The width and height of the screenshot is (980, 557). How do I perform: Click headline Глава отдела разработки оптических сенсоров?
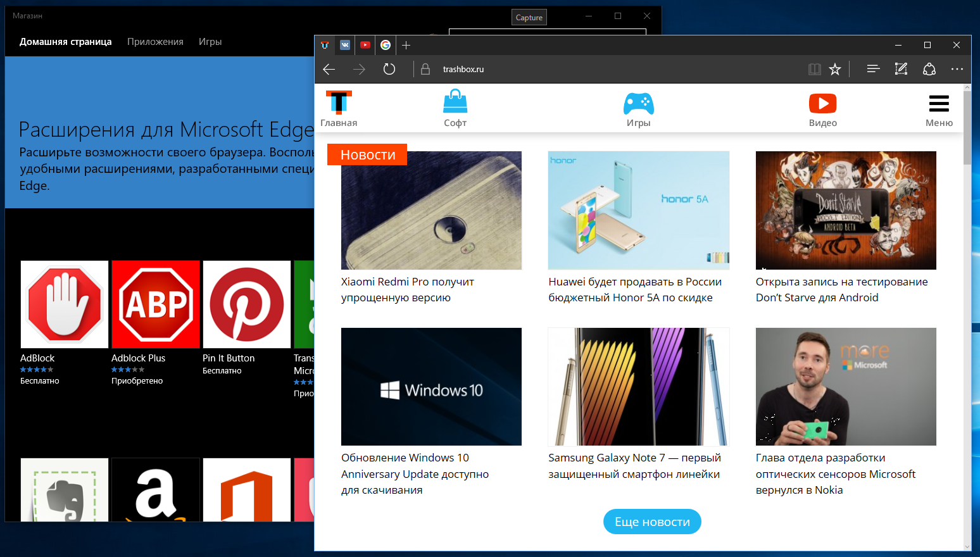coord(836,474)
